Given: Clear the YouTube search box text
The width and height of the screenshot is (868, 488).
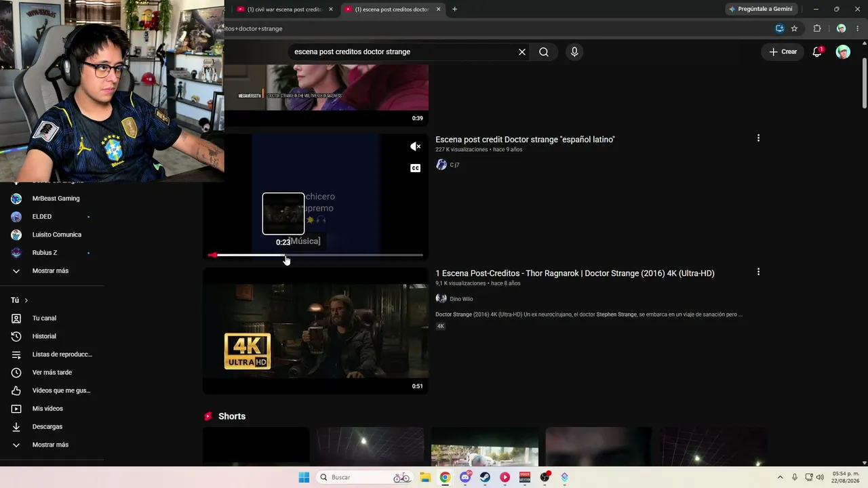Looking at the screenshot, I should (522, 52).
